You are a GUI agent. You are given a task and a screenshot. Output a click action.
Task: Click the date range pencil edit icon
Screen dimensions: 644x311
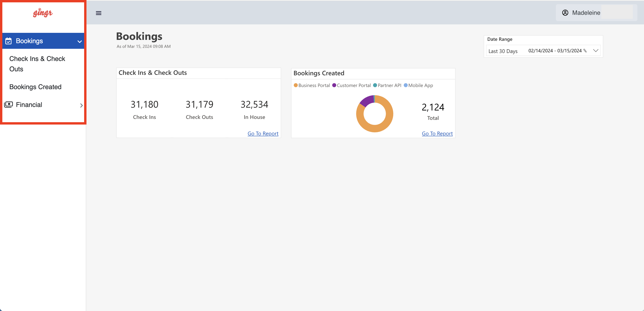[585, 51]
